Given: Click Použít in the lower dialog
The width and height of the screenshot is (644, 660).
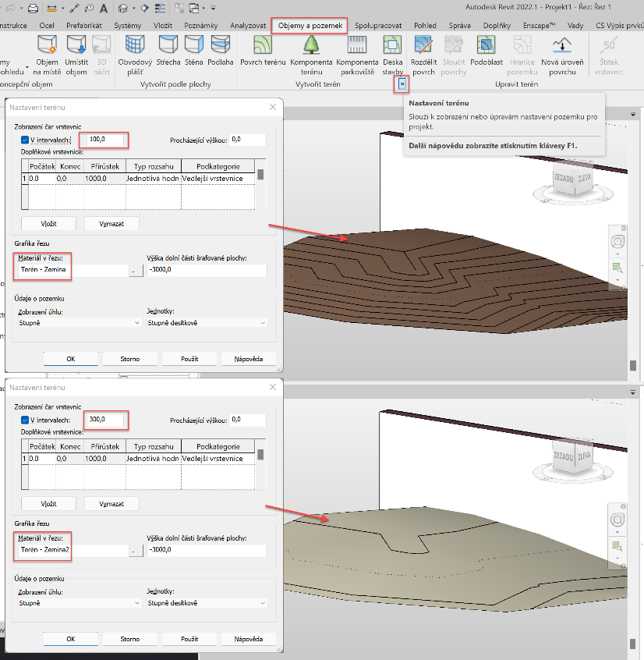Looking at the screenshot, I should tap(189, 638).
